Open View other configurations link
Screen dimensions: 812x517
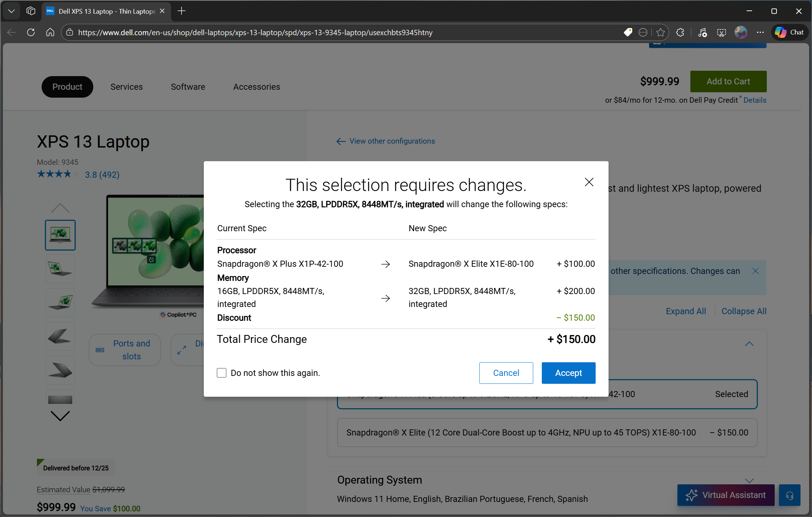click(x=392, y=141)
